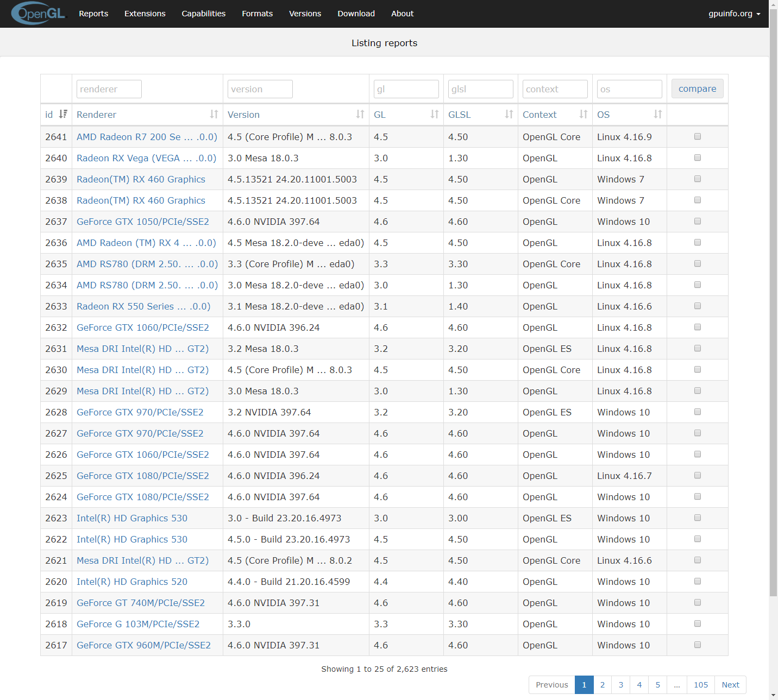
Task: Open the About navigation item
Action: [x=402, y=14]
